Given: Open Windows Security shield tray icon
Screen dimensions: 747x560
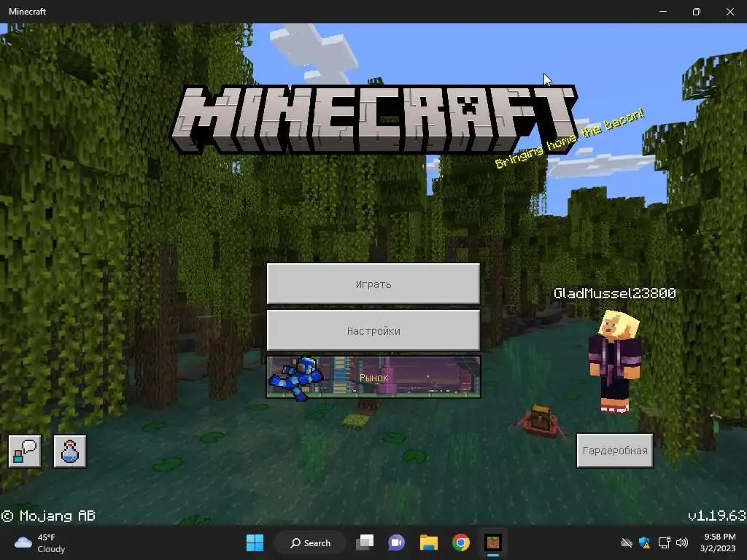Looking at the screenshot, I should 645,542.
